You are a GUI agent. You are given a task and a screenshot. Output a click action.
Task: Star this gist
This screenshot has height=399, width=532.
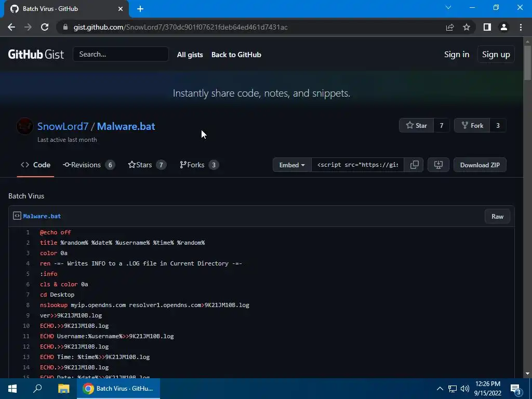[x=416, y=126]
